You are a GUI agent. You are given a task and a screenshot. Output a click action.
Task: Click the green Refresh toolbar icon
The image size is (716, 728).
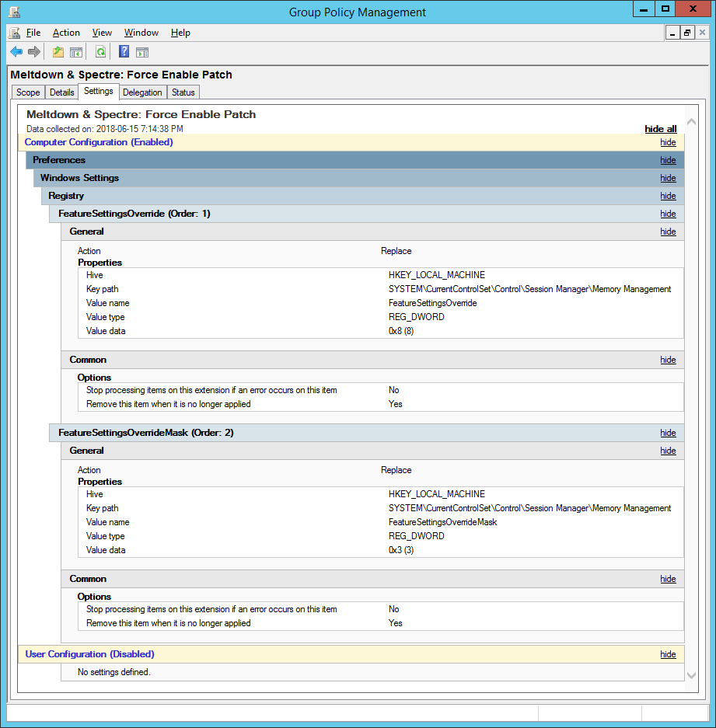tap(100, 52)
